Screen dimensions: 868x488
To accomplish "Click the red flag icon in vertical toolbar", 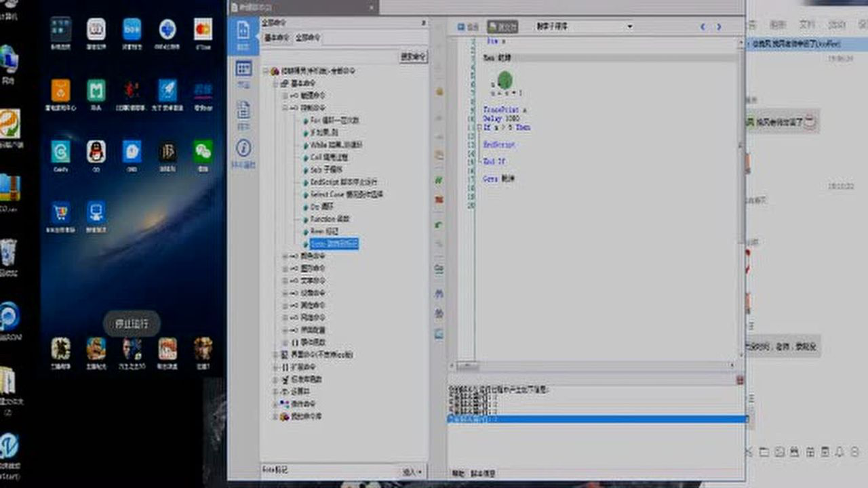I will coord(439,201).
